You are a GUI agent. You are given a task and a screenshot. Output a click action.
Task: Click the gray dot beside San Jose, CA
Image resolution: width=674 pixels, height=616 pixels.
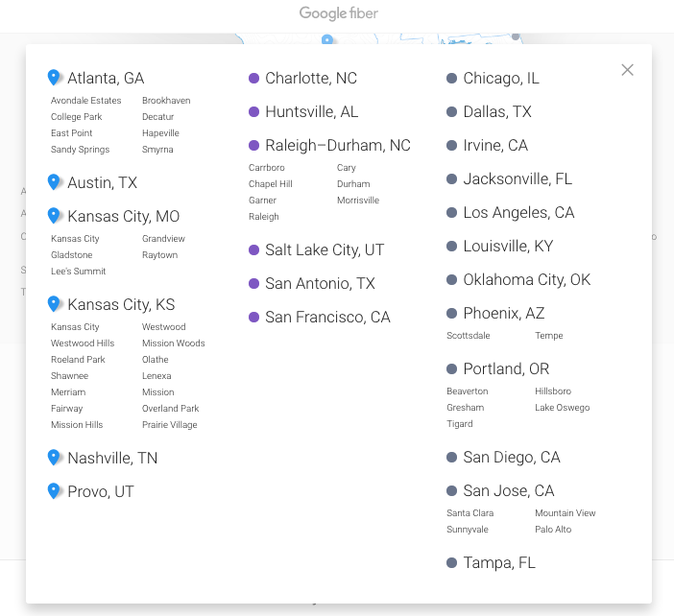tap(452, 490)
